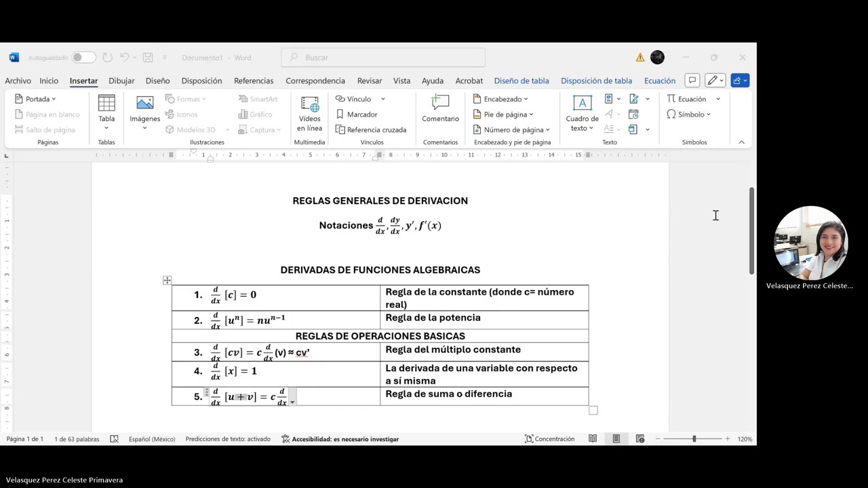The image size is (868, 488).
Task: Open the Disposición de tabla tab
Action: 596,81
